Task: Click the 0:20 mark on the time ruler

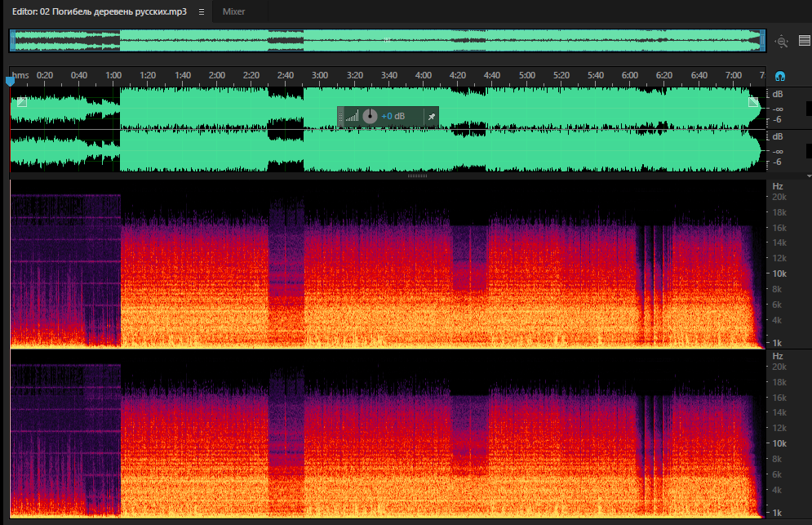Action: [x=45, y=75]
